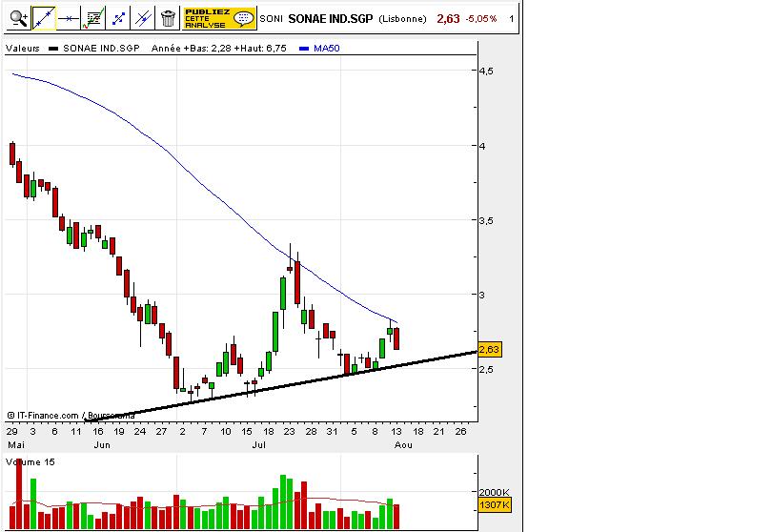Select the zoom magnifier tool

click(19, 19)
